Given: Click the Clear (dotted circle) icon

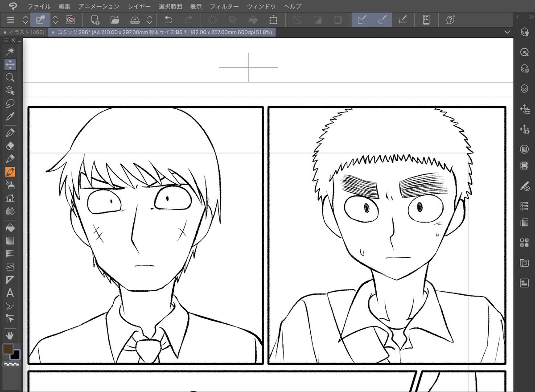Looking at the screenshot, I should click(213, 20).
